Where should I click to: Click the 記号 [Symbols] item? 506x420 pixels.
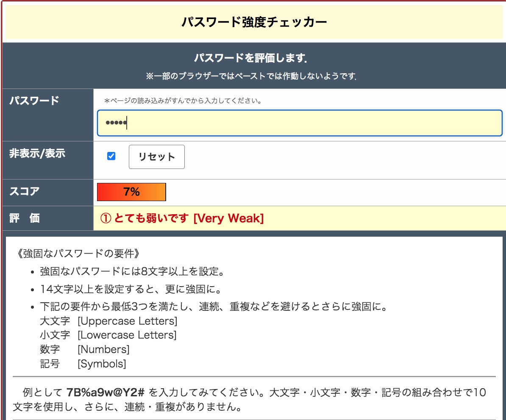[83, 364]
